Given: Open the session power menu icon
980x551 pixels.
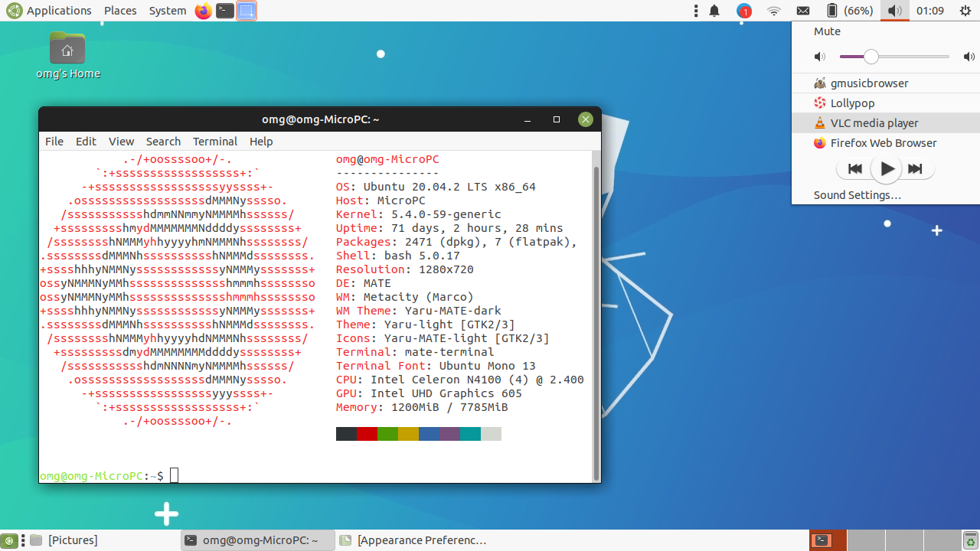Looking at the screenshot, I should tap(965, 11).
